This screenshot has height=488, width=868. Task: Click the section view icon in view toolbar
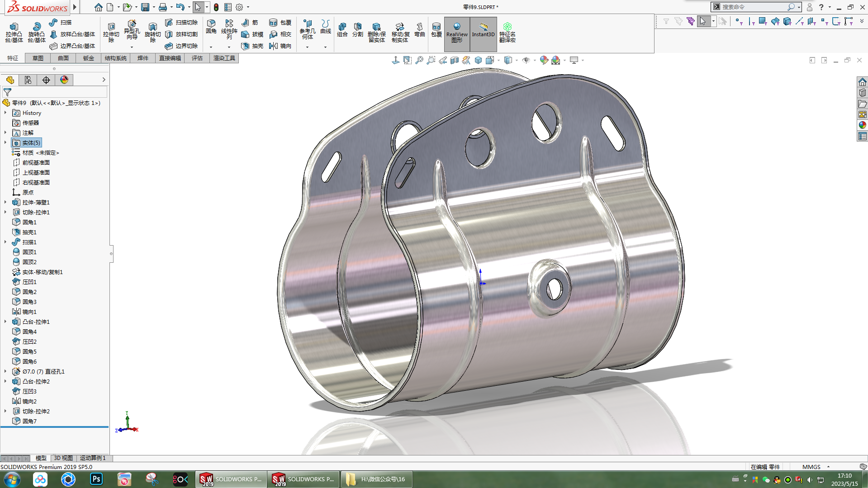[x=455, y=60]
